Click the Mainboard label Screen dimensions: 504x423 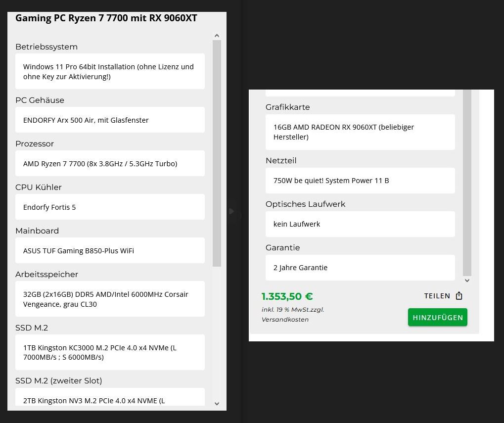click(x=37, y=231)
